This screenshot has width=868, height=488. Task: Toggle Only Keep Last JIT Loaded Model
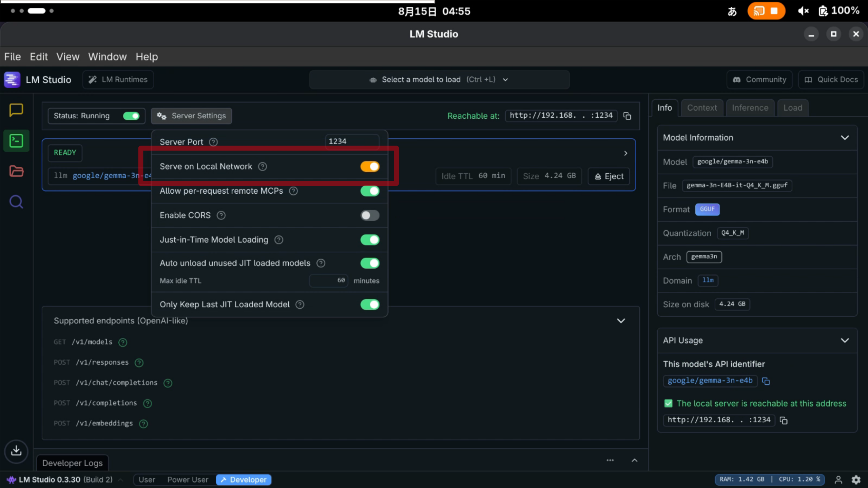[x=370, y=305]
